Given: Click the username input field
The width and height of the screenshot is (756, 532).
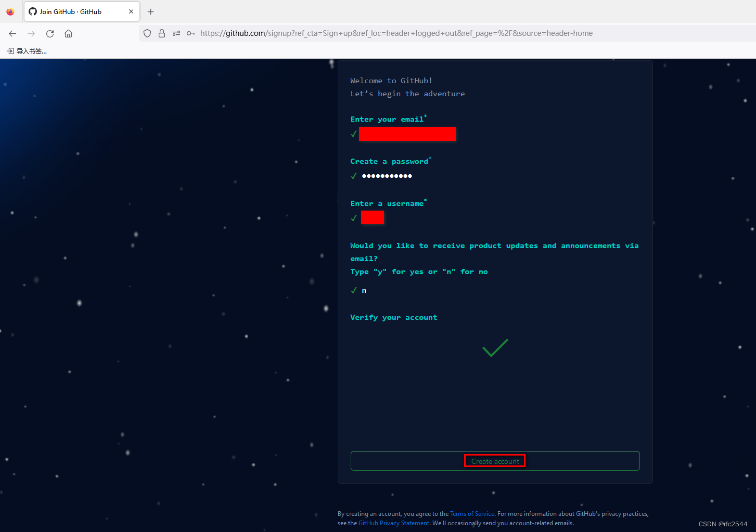Looking at the screenshot, I should pyautogui.click(x=373, y=217).
